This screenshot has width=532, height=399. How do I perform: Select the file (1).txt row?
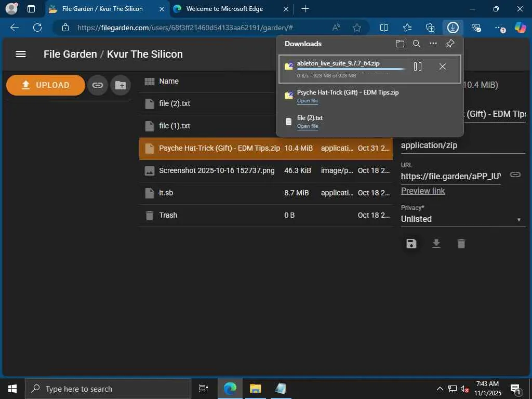(x=265, y=126)
